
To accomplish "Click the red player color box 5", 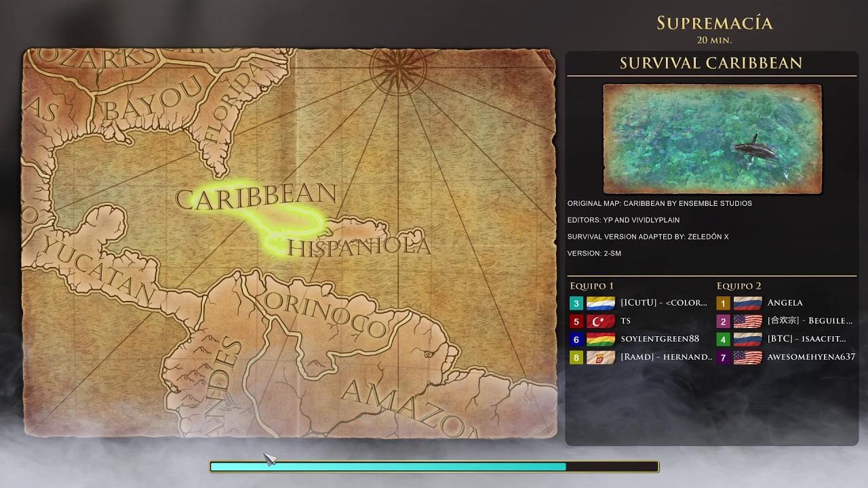I will click(x=576, y=321).
